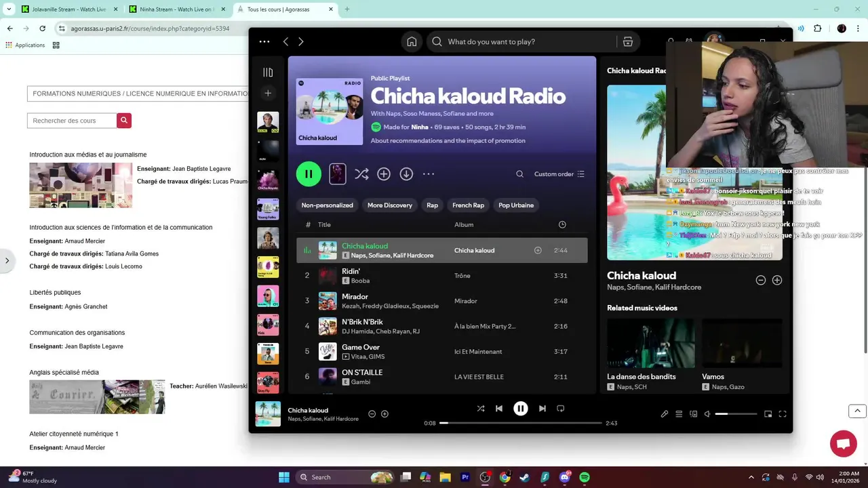This screenshot has height=488, width=868.
Task: Open Communication des organisations course link
Action: pos(77,332)
